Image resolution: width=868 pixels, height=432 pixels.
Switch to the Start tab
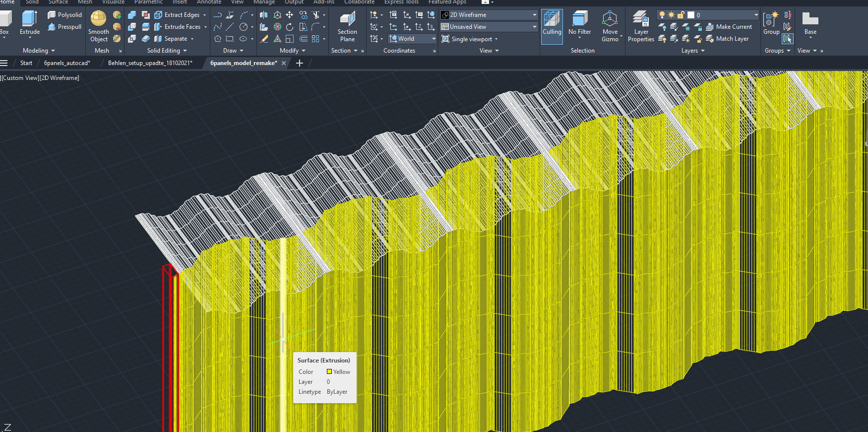click(x=26, y=63)
